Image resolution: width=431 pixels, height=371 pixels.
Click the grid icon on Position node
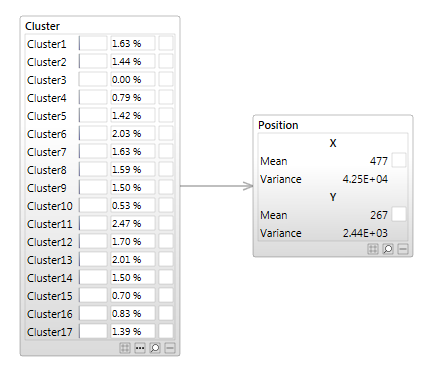pyautogui.click(x=373, y=249)
